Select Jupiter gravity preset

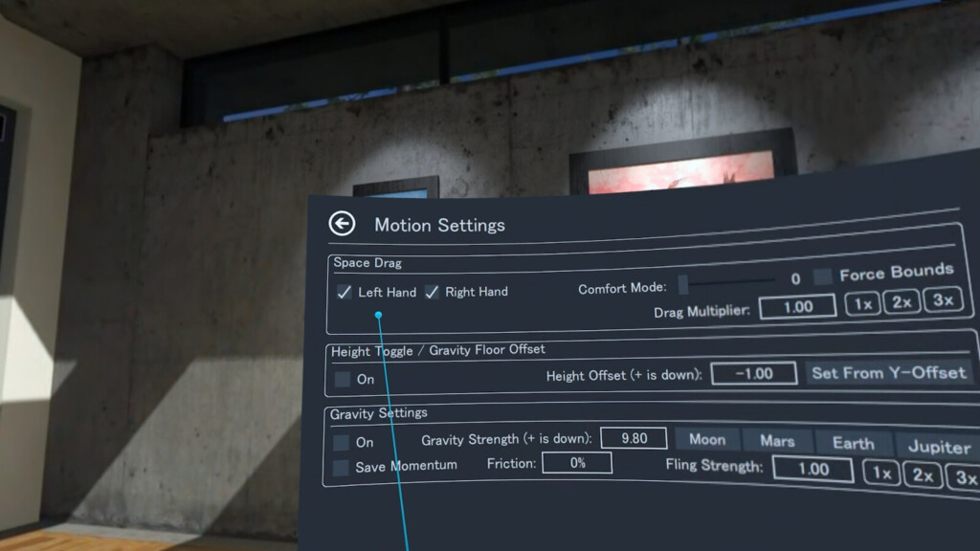click(938, 446)
